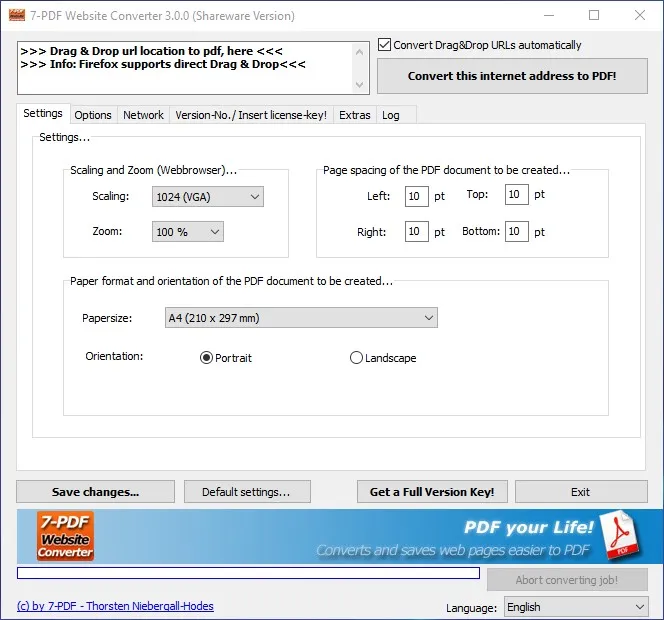Click the Top page spacing field
The width and height of the screenshot is (664, 620).
(517, 194)
